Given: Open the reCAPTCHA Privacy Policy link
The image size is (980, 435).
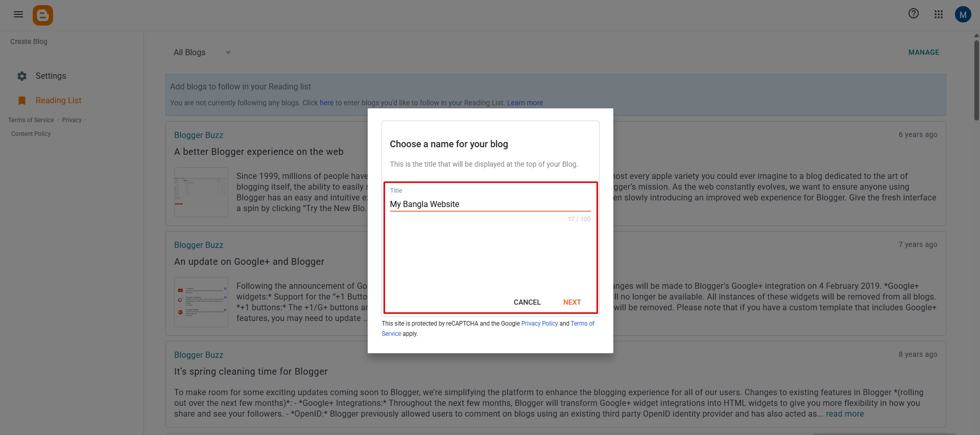Looking at the screenshot, I should (x=539, y=324).
